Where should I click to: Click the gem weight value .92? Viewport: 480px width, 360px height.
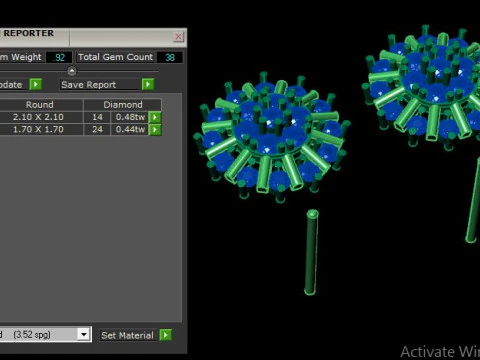tap(59, 57)
